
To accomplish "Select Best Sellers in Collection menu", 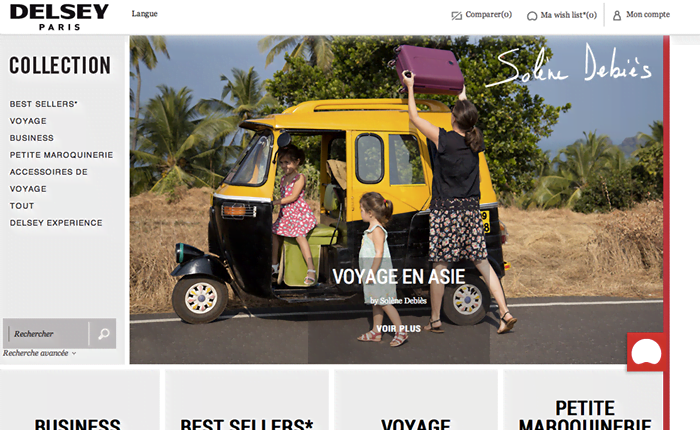I will pos(43,104).
